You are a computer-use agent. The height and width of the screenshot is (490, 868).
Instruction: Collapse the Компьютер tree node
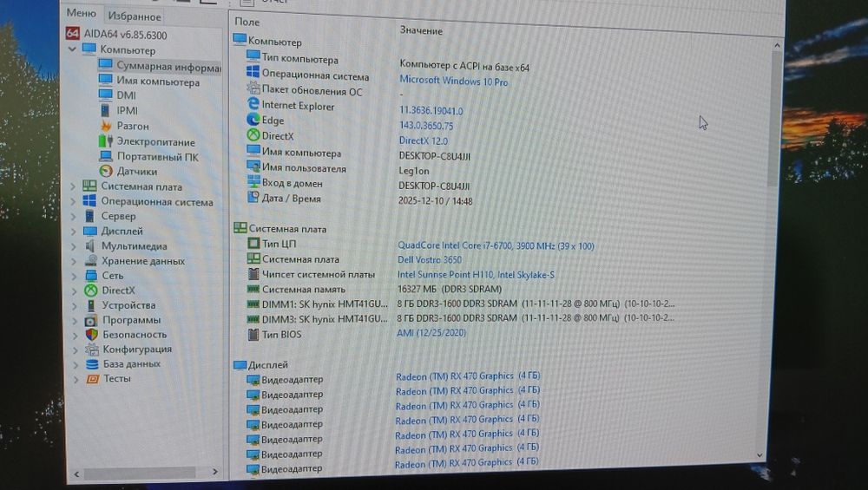coord(73,49)
